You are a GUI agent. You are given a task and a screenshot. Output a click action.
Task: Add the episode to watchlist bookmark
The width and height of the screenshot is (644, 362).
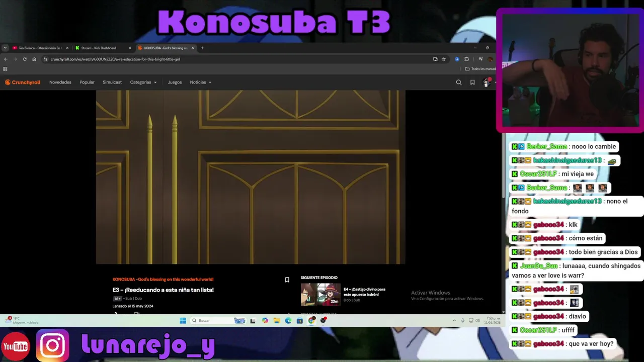(287, 280)
